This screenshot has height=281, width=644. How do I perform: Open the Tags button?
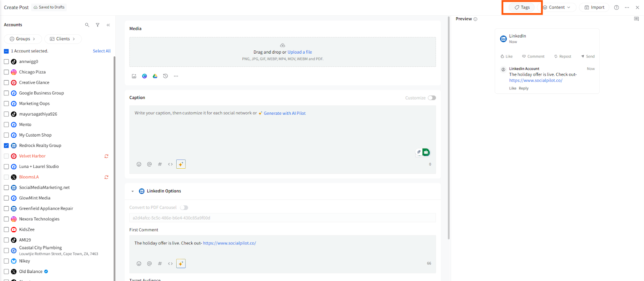522,7
